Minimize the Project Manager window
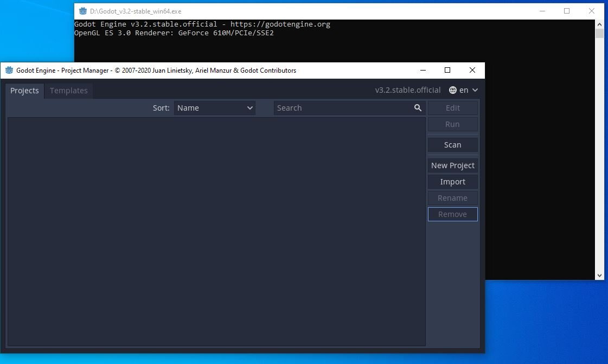Screen dimensions: 608x364 point(423,70)
